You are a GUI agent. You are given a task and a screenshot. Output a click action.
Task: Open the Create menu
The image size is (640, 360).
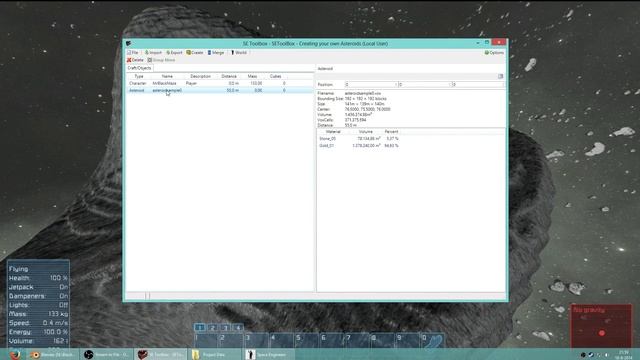[195, 53]
